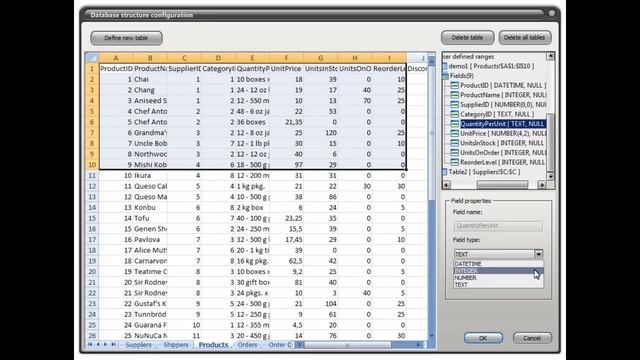Image resolution: width=640 pixels, height=360 pixels.
Task: Click the UnitsInStock field icon
Action: coord(454,143)
